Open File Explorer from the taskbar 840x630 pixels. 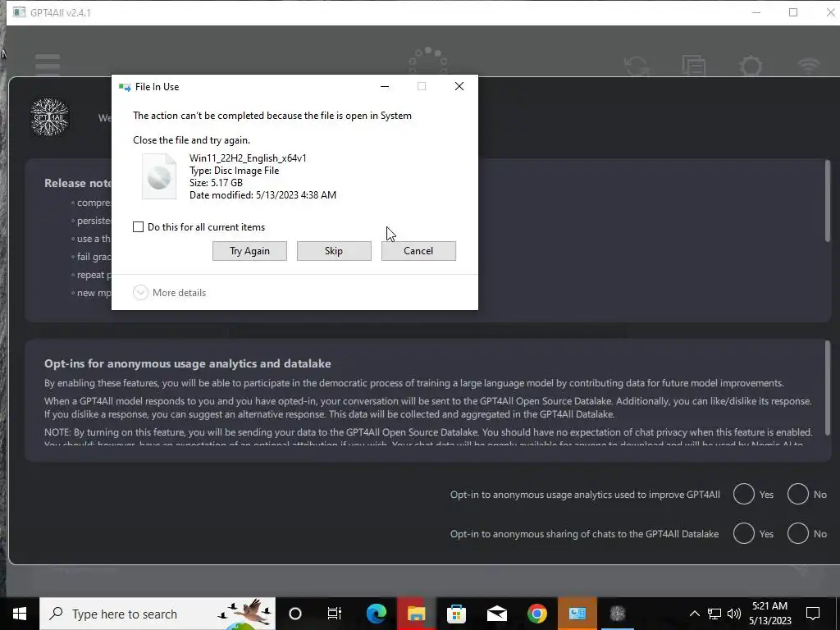point(416,614)
